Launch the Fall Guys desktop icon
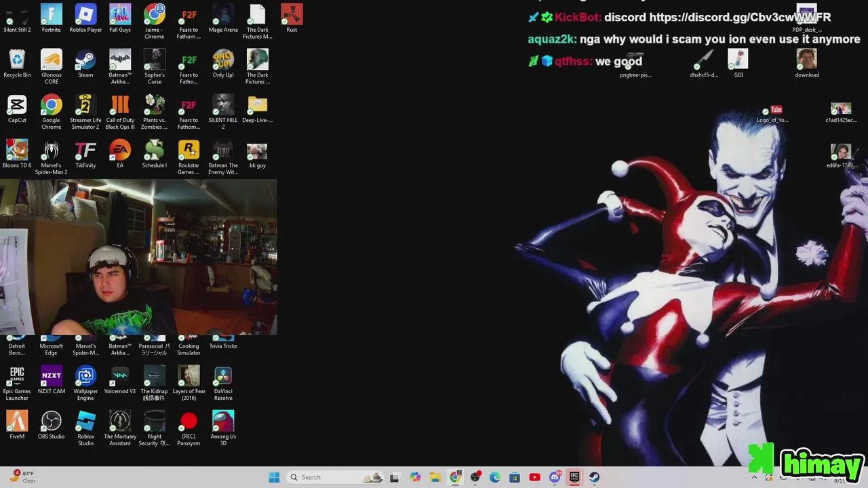The height and width of the screenshot is (488, 868). pos(120,19)
